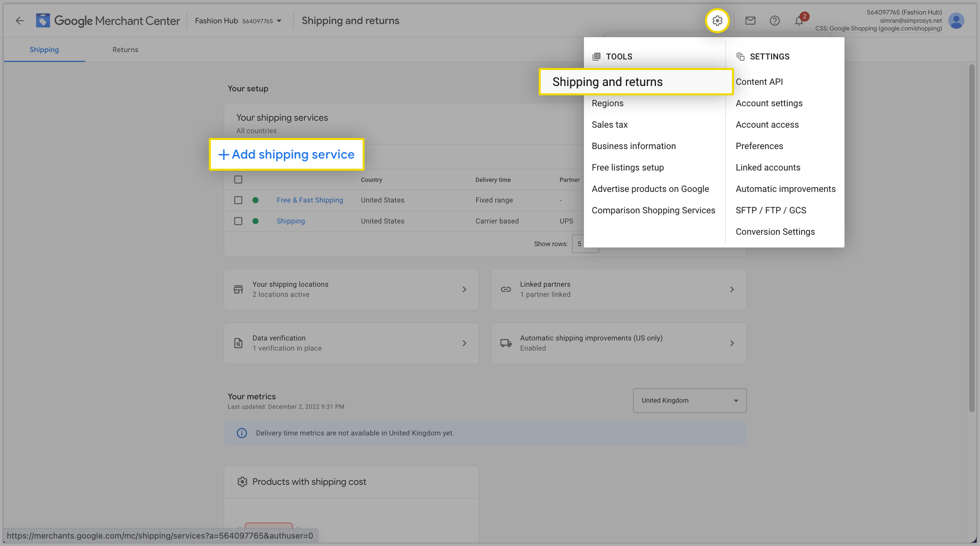
Task: Click the Google Merchant Center logo
Action: tap(108, 21)
